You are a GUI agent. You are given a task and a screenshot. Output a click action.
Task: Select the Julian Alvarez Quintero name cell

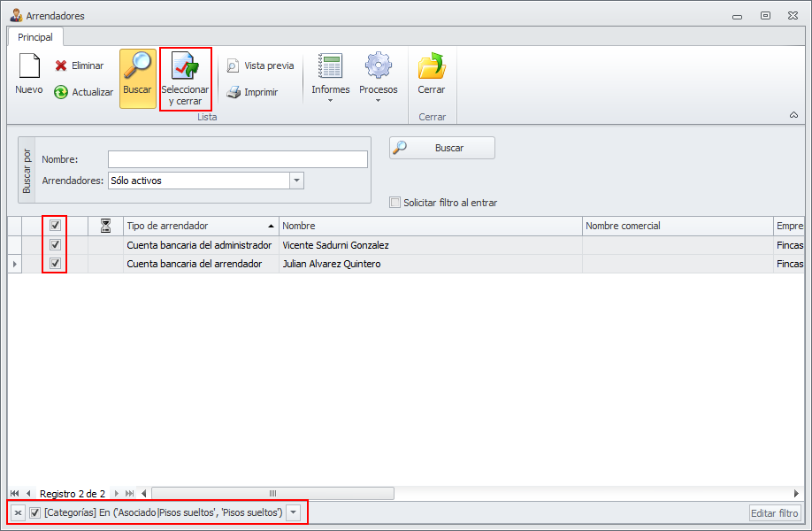pos(431,264)
